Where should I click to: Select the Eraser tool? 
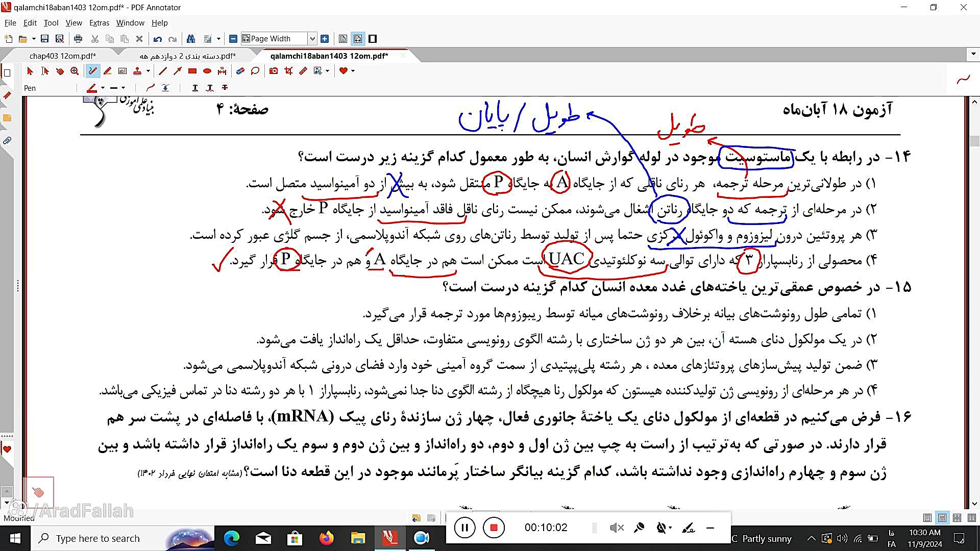click(240, 71)
